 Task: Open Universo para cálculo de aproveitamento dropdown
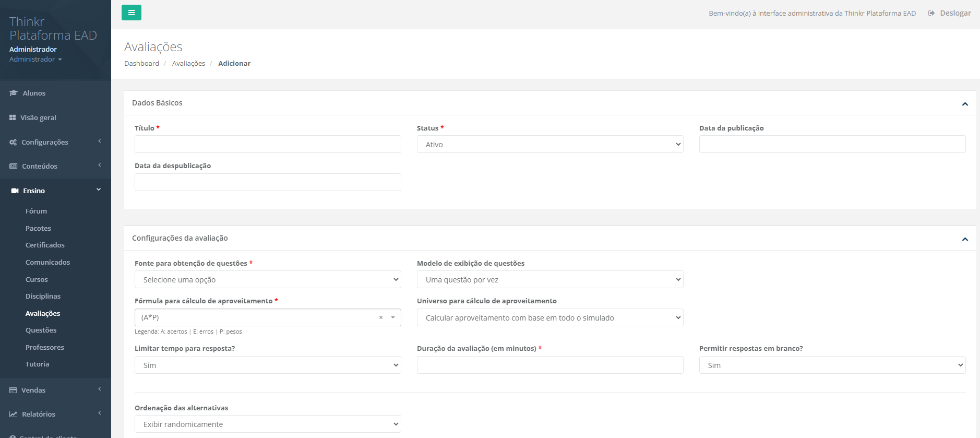click(x=550, y=318)
